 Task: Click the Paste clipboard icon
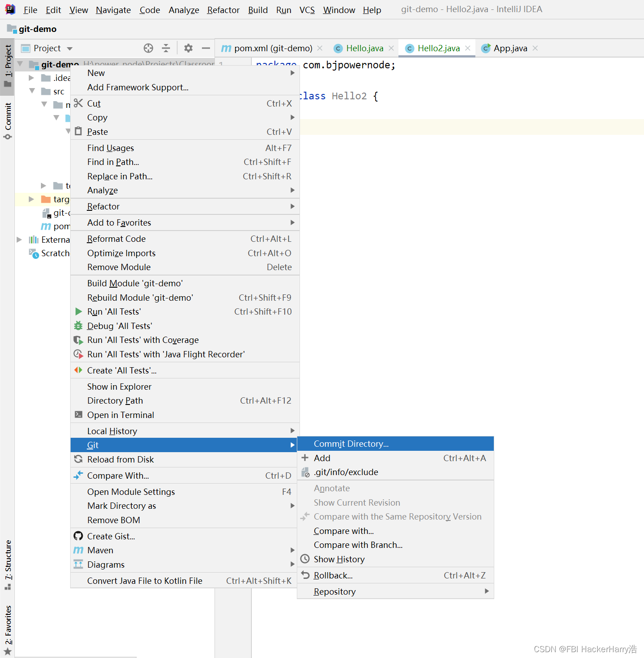(x=78, y=131)
